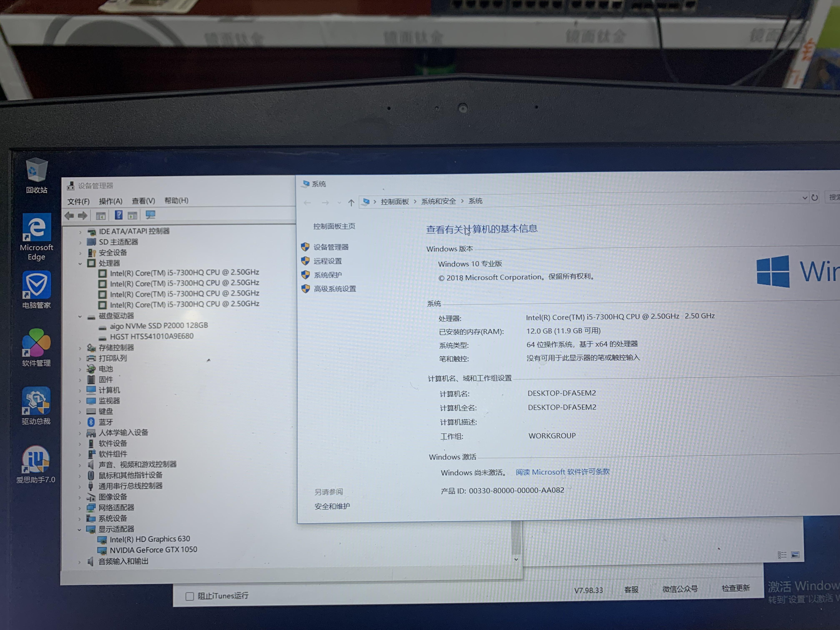Image resolution: width=840 pixels, height=630 pixels.
Task: Click the blue question-mark help toolbar icon
Action: pos(119,215)
